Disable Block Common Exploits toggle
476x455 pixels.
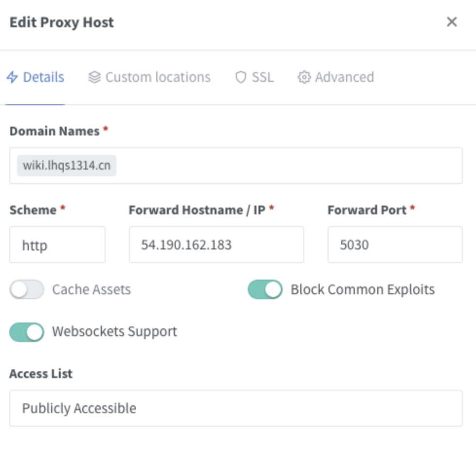click(265, 289)
